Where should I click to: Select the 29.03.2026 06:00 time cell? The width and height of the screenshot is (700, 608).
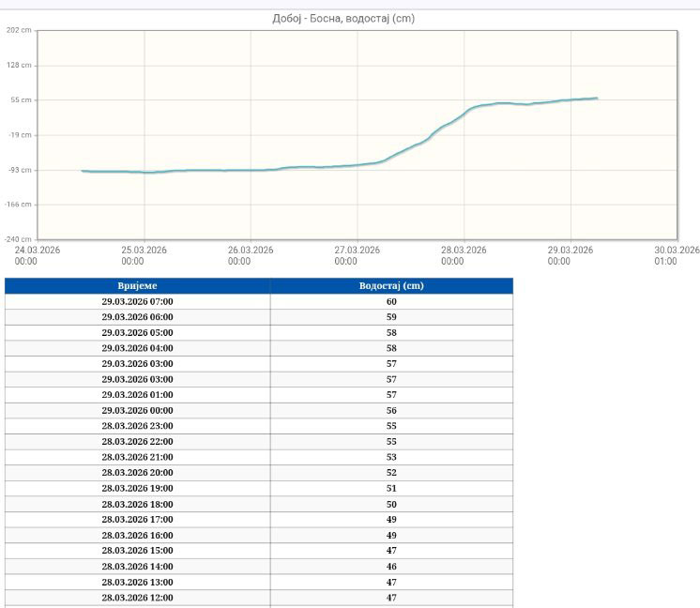[137, 317]
